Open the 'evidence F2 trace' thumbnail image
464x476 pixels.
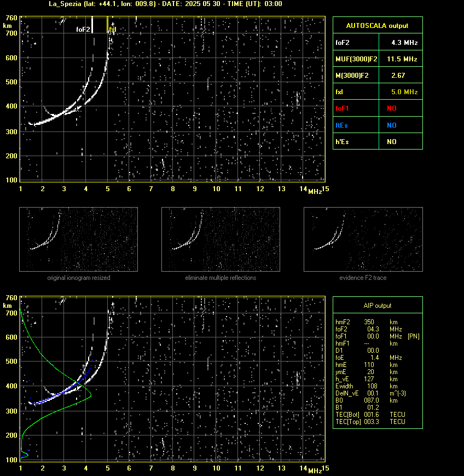(363, 239)
